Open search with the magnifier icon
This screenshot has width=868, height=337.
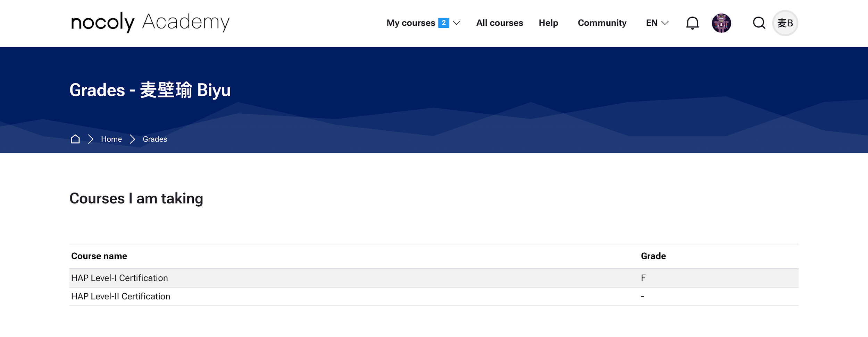[x=759, y=23]
